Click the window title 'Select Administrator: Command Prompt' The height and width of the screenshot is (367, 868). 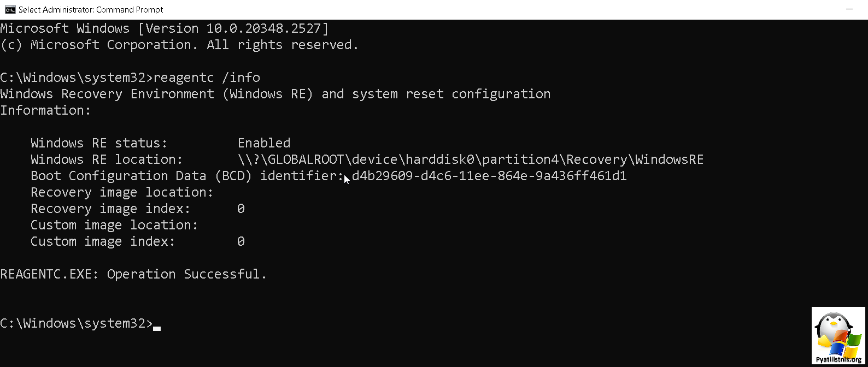coord(91,10)
